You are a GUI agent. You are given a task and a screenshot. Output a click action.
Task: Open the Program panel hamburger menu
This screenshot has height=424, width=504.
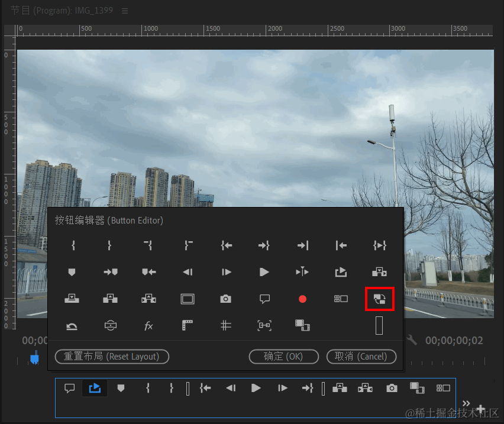[x=125, y=11]
